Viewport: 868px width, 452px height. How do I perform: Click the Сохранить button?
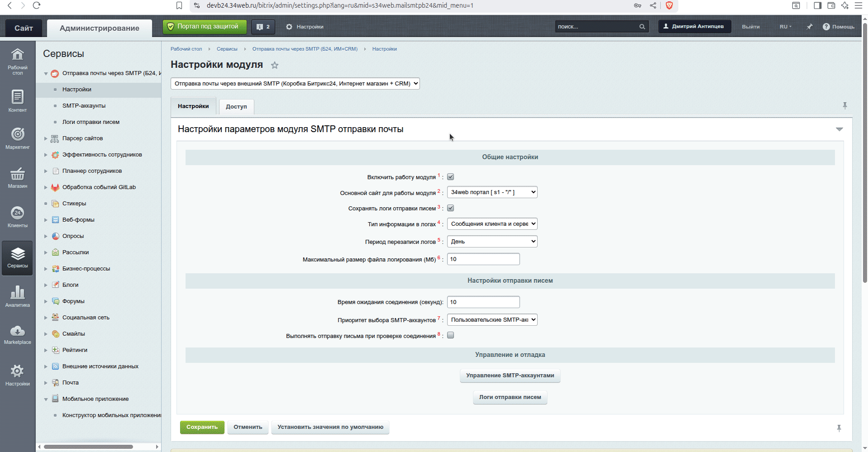[202, 427]
